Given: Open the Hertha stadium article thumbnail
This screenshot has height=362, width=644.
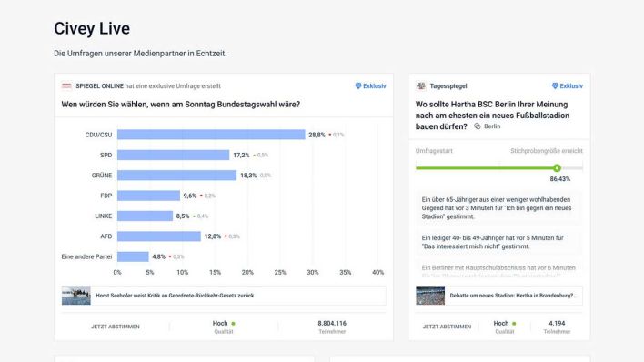Looking at the screenshot, I should pyautogui.click(x=430, y=296).
